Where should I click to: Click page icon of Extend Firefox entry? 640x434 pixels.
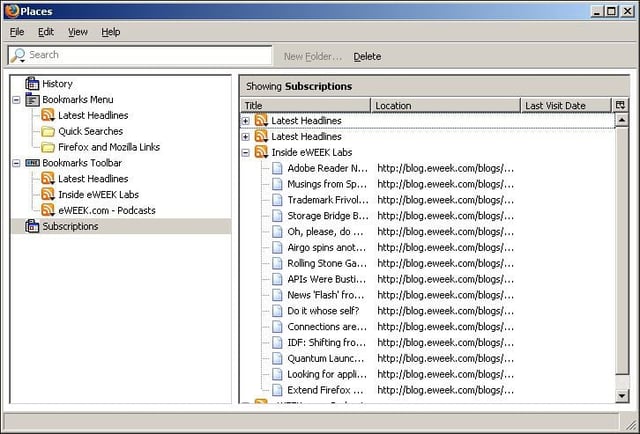pyautogui.click(x=277, y=390)
